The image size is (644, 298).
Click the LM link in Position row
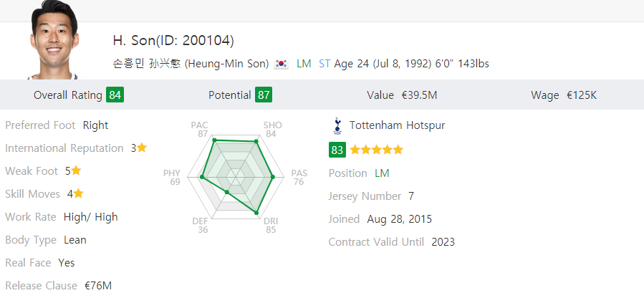coord(382,173)
